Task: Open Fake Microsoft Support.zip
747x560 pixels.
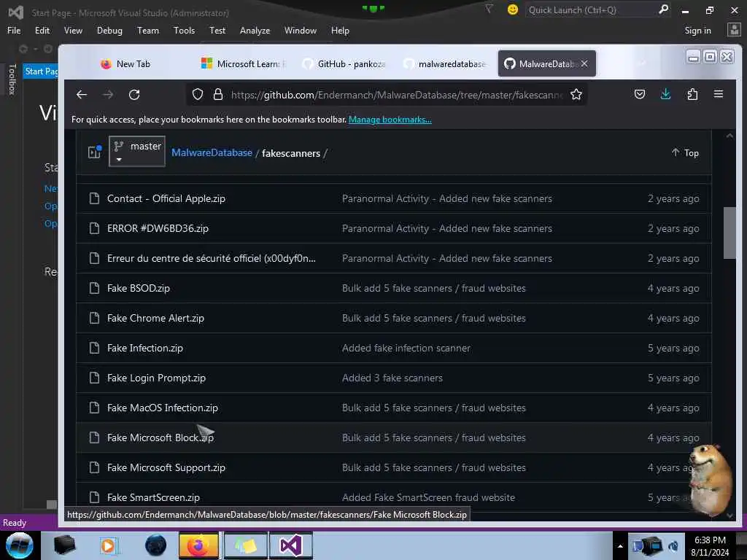Action: coord(166,467)
